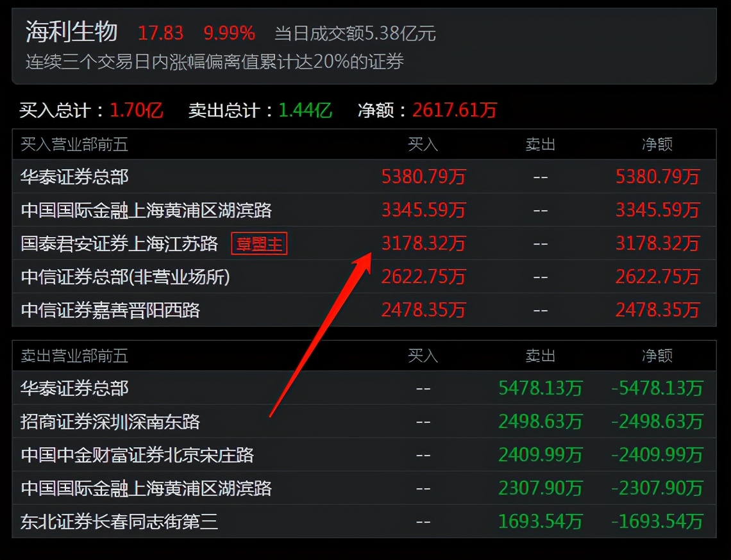Click 卖出 column header in sell table
This screenshot has width=731, height=560.
click(x=541, y=356)
